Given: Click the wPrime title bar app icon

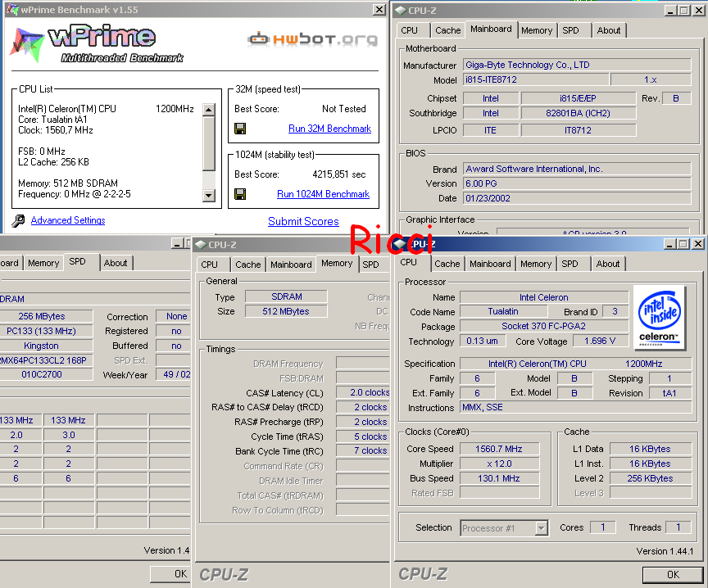Looking at the screenshot, I should 12,10.
